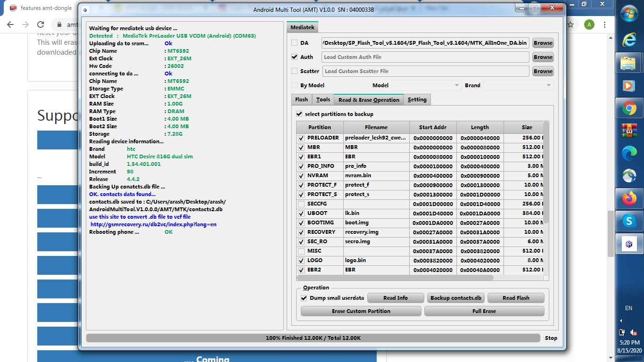Click the muted volume tray icon

[x=634, y=332]
